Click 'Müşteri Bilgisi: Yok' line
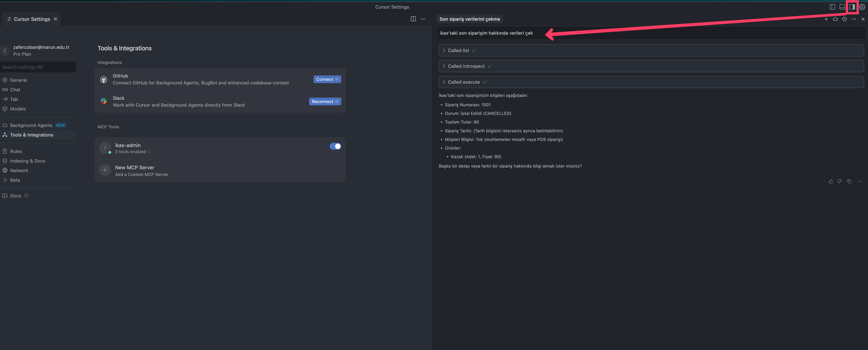 point(504,139)
